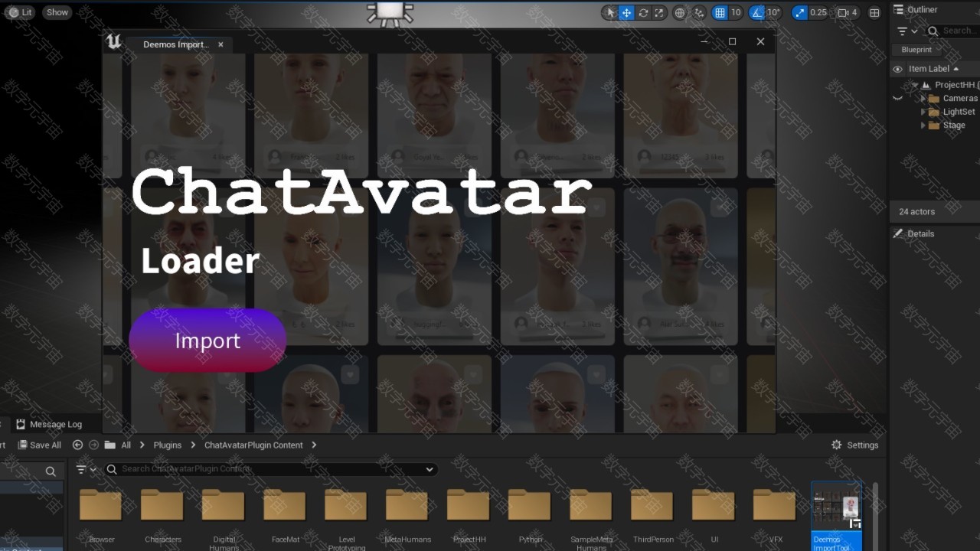Image resolution: width=980 pixels, height=551 pixels.
Task: Toggle the Outliner visibility eye column header
Action: click(x=898, y=69)
